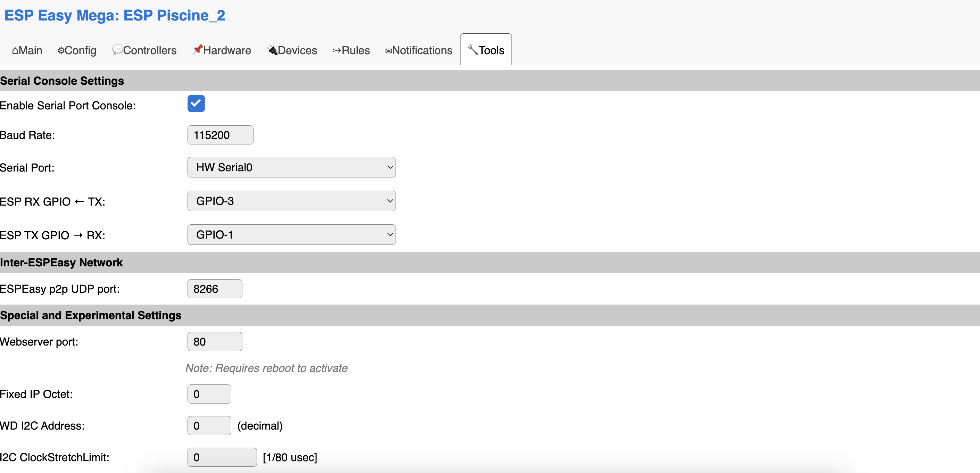Switch to the Devices tab label
Viewport: 980px width, 473px height.
[297, 51]
